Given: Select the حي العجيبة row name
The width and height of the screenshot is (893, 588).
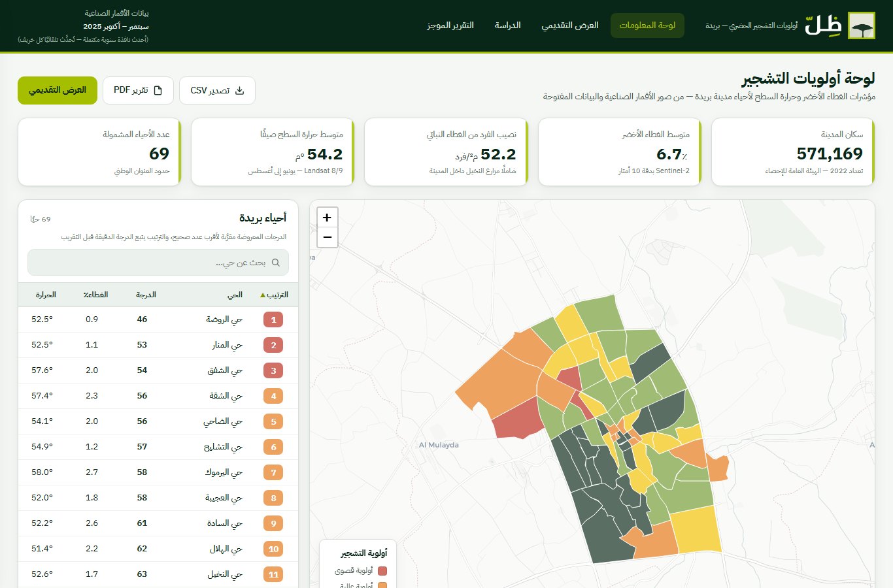Looking at the screenshot, I should [x=224, y=498].
